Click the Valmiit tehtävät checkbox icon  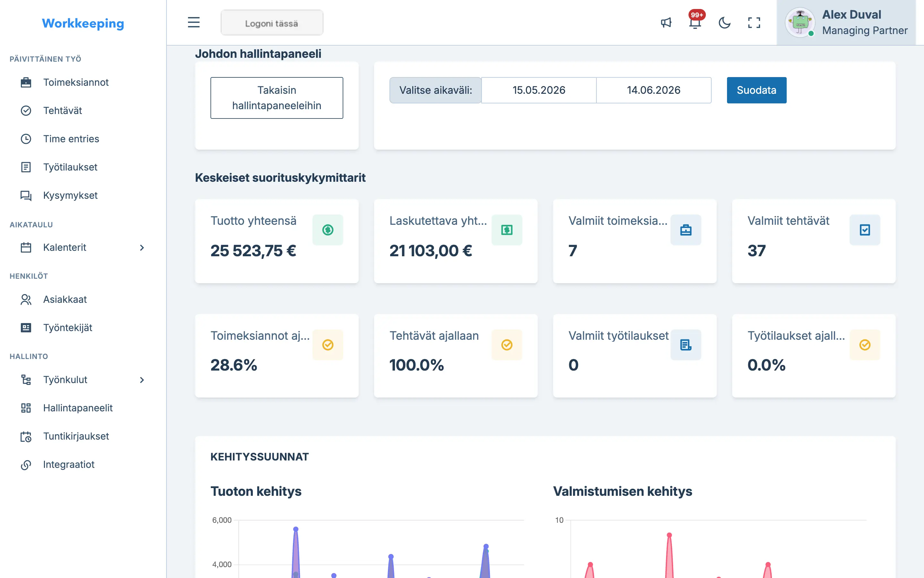point(865,230)
